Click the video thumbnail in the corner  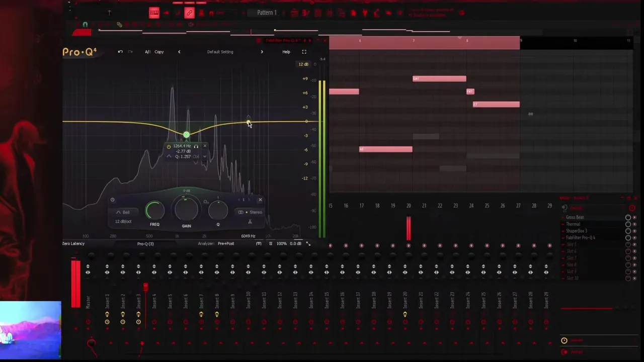[x=30, y=330]
